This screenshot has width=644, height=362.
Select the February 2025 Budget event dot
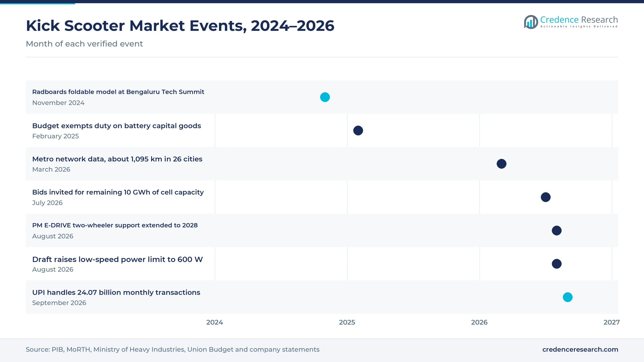[358, 131]
